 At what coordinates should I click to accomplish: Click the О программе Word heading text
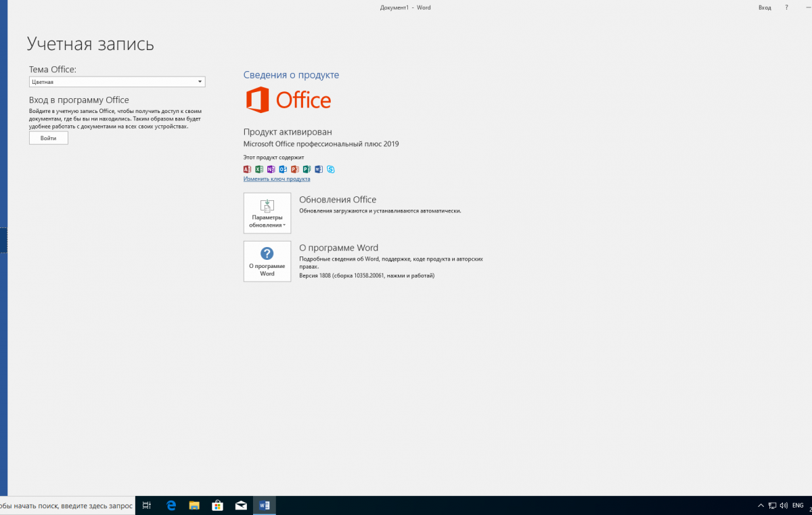(338, 248)
